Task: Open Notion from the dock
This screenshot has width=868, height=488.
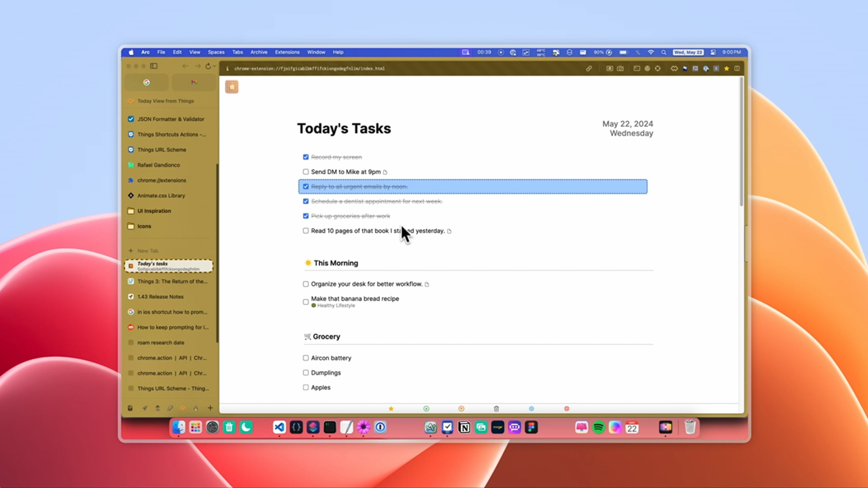Action: click(x=464, y=427)
